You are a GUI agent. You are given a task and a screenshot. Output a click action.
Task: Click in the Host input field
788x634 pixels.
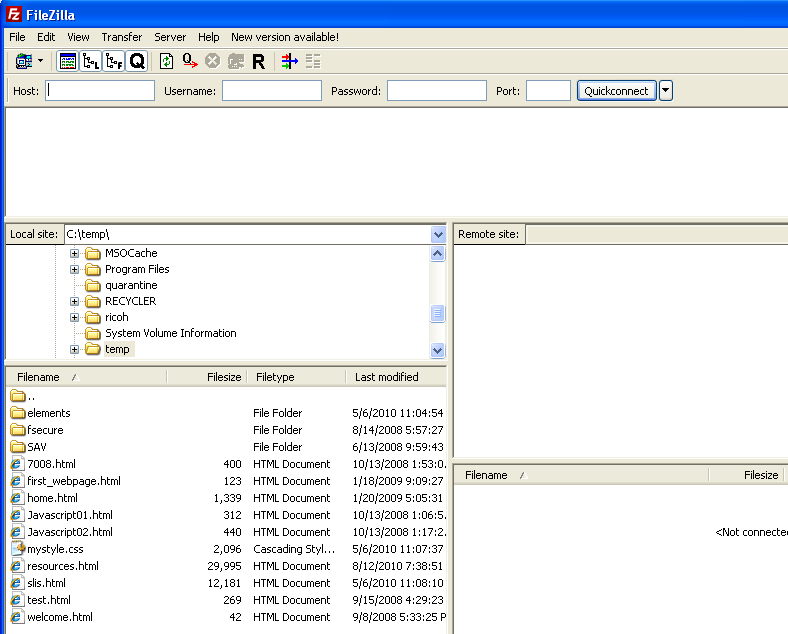coord(100,91)
